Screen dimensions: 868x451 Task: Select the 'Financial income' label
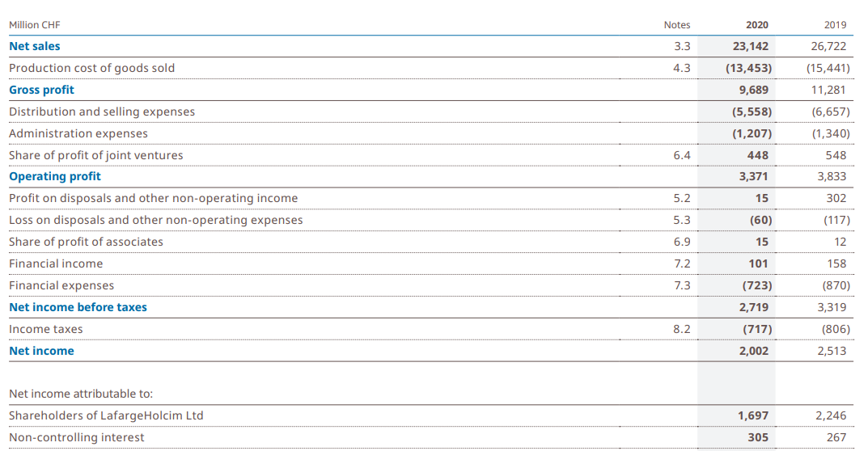pos(56,264)
